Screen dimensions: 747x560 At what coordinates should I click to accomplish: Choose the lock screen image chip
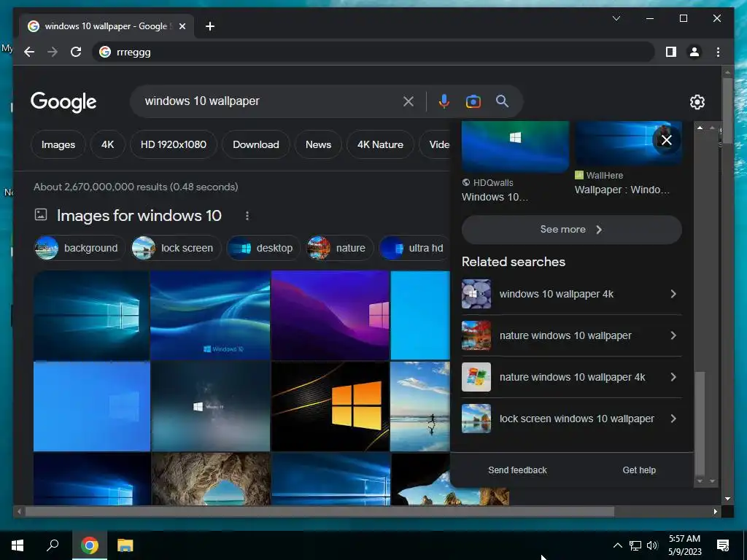point(176,248)
